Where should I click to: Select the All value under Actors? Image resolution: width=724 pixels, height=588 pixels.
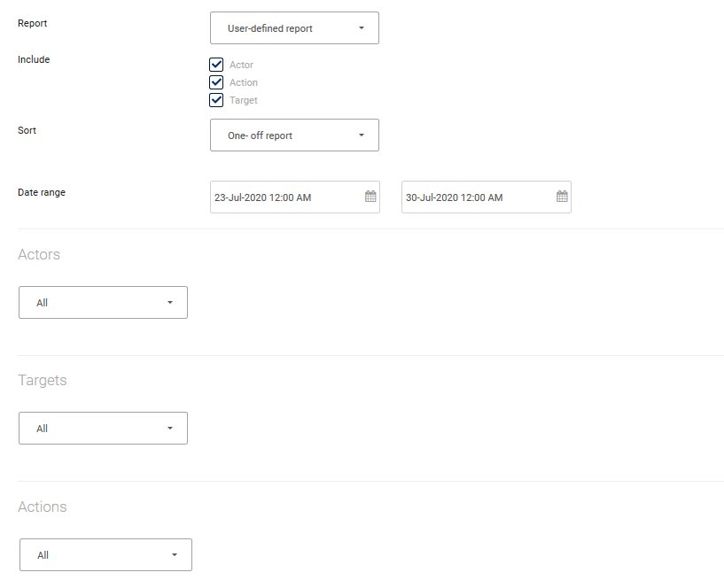(x=89, y=303)
